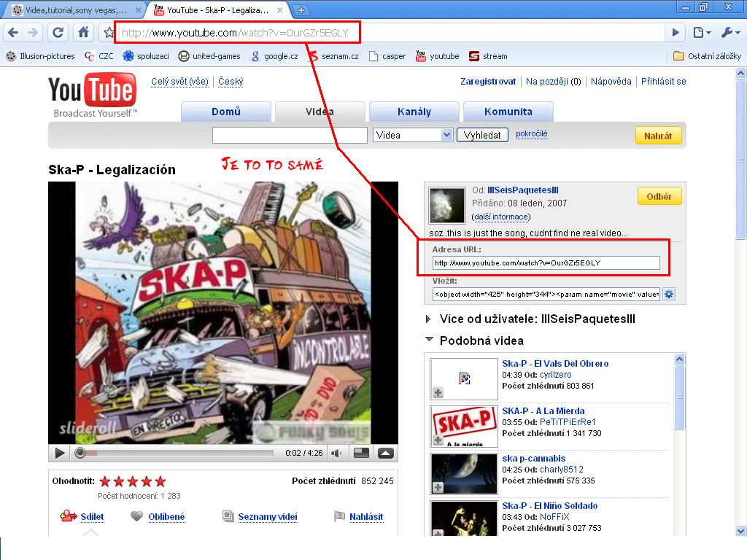Image resolution: width=747 pixels, height=560 pixels.
Task: Open the stream bookmark
Action: click(x=488, y=56)
